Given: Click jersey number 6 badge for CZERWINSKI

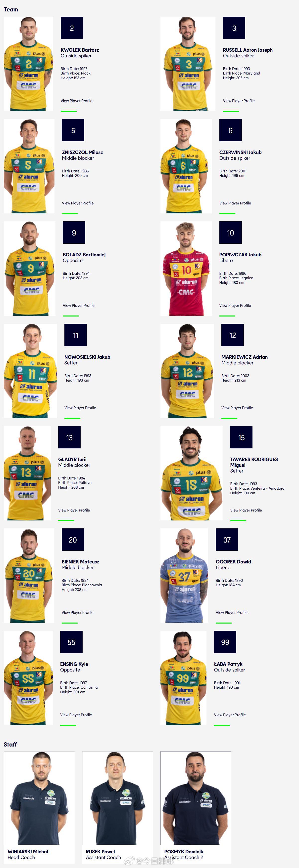Looking at the screenshot, I should tap(231, 130).
